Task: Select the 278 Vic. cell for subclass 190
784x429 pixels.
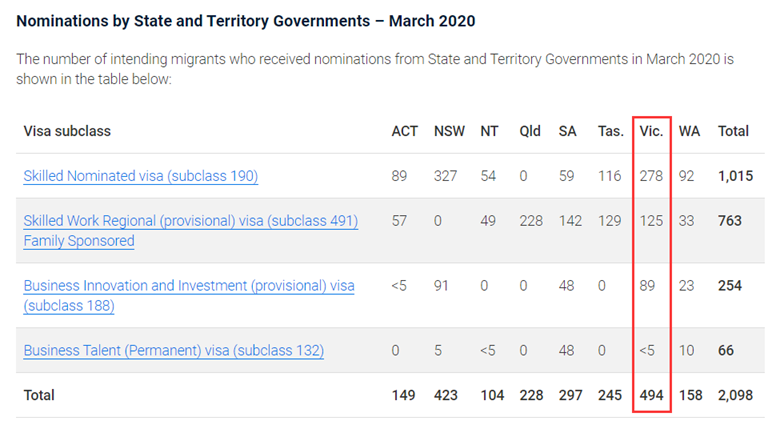Action: point(652,176)
